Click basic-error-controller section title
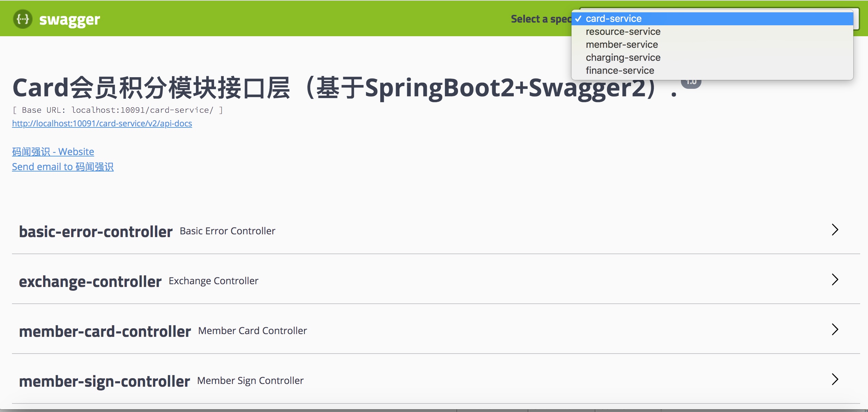Image resolution: width=868 pixels, height=412 pixels. pos(95,232)
